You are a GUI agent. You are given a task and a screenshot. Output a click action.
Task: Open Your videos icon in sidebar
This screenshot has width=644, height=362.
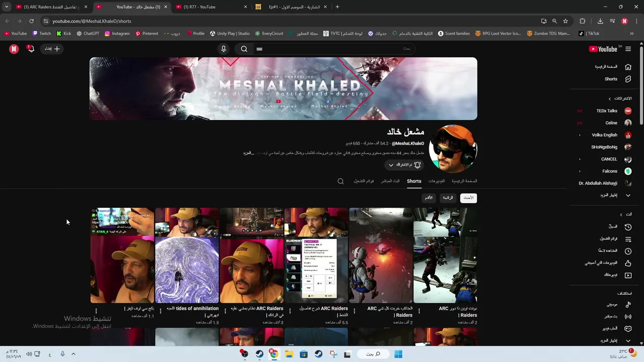coord(628,275)
